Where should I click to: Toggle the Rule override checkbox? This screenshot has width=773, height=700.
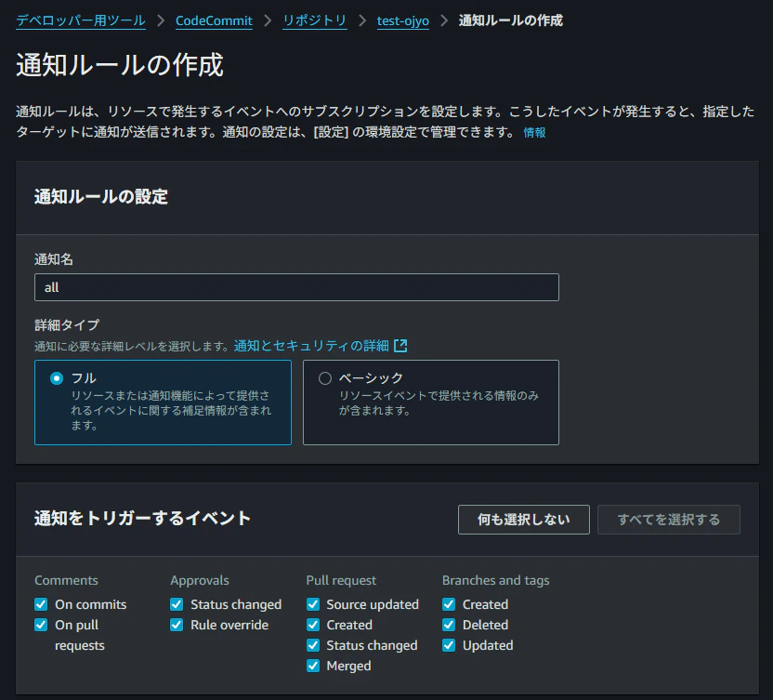coord(177,625)
